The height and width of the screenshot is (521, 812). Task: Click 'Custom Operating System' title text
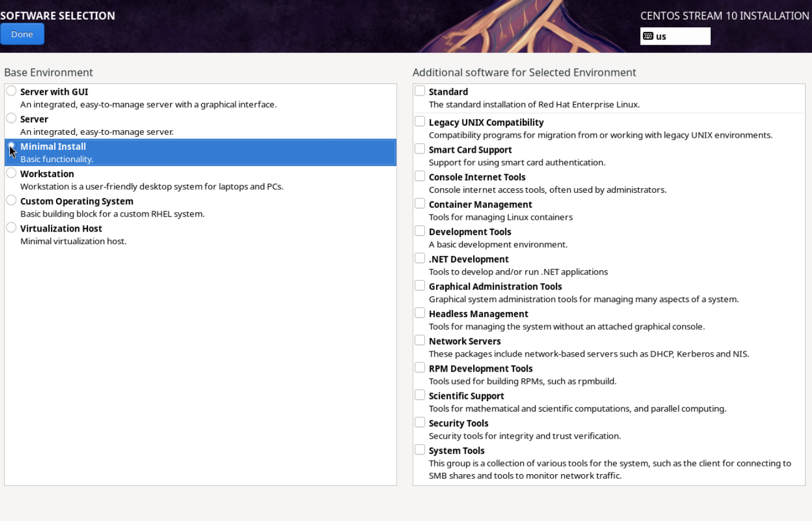click(77, 201)
